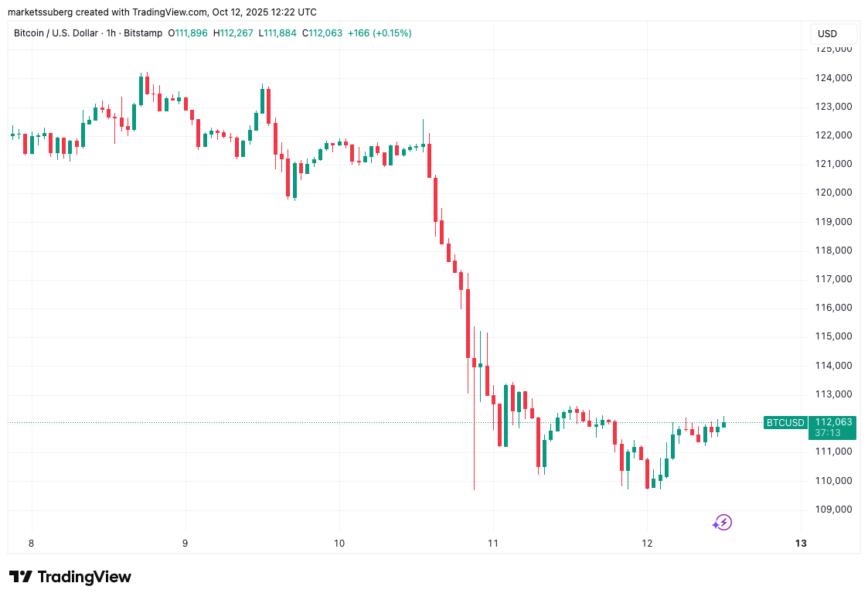Screen dimensions: 868x600
Task: Click the 109,000 price axis label
Action: coord(832,509)
